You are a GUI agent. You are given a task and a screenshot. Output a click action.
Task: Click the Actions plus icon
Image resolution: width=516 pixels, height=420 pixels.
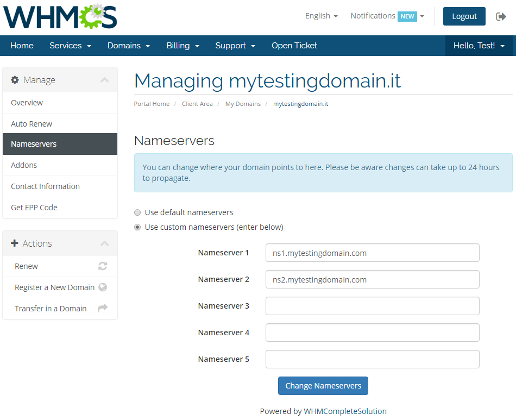pyautogui.click(x=15, y=243)
